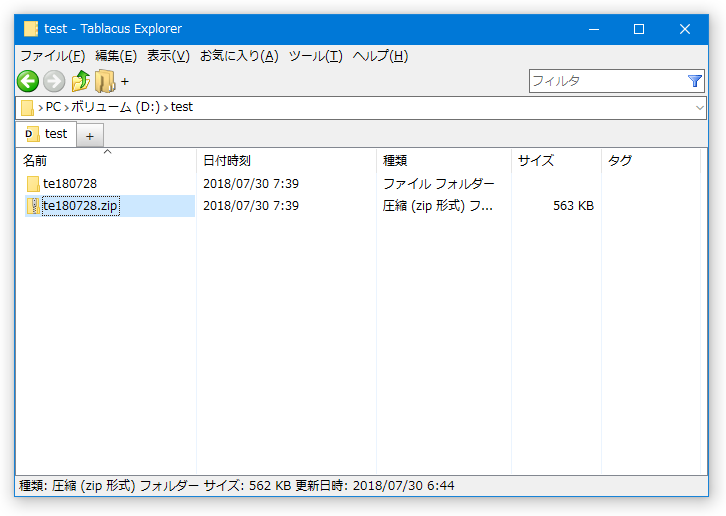This screenshot has width=726, height=516.
Task: Open the ツール(T) menu
Action: pyautogui.click(x=315, y=56)
